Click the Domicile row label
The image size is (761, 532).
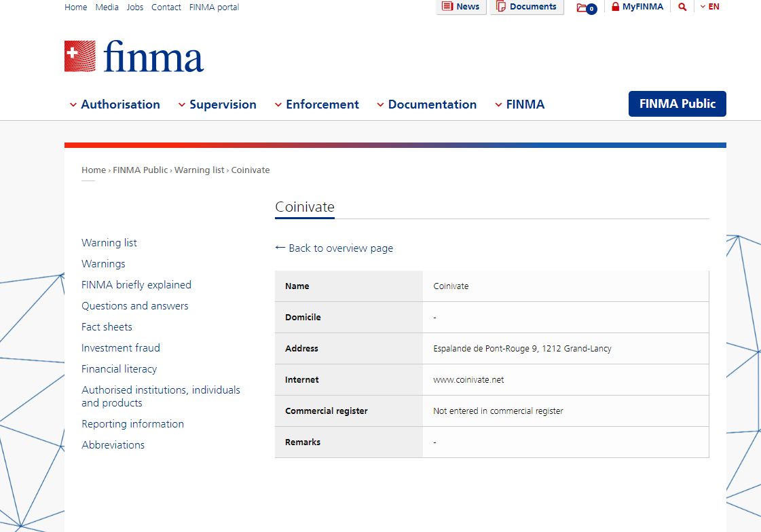click(x=303, y=317)
